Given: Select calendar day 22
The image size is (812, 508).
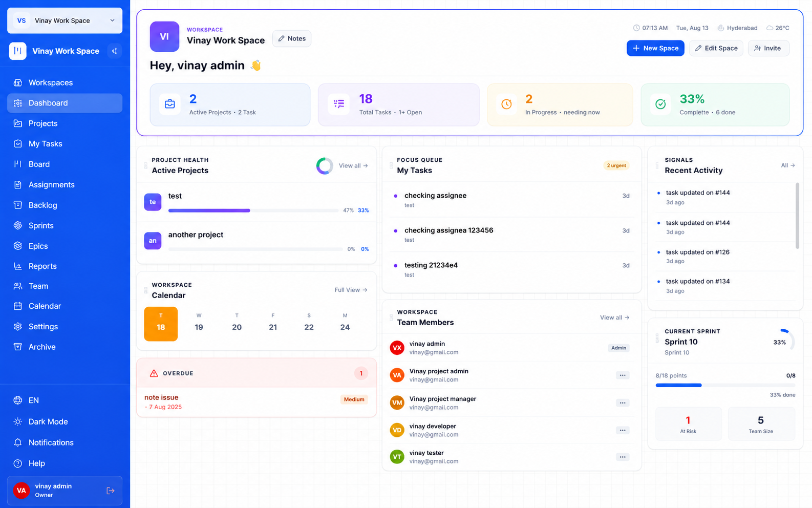Looking at the screenshot, I should (x=309, y=324).
